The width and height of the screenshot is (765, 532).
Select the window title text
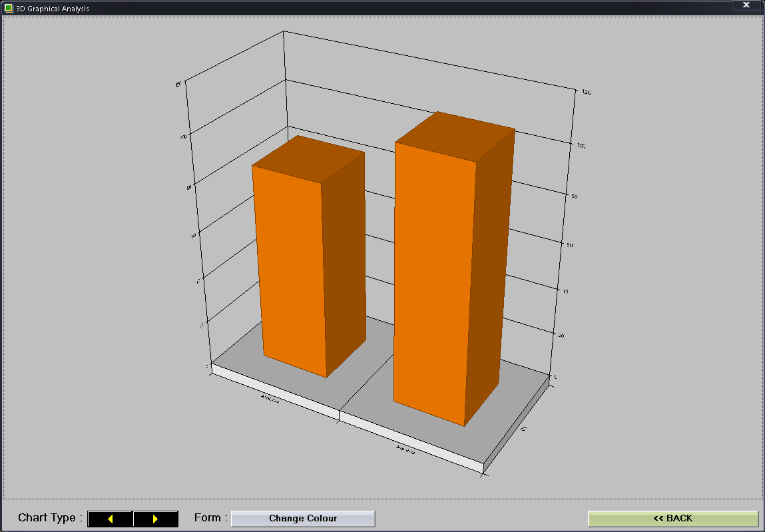53,9
